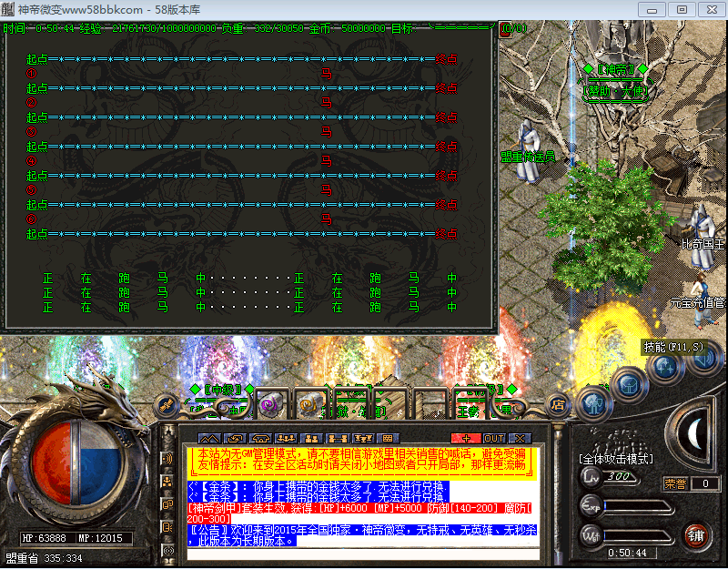
Task: Click the 负重: 332/30050 weight readout
Action: (262, 28)
